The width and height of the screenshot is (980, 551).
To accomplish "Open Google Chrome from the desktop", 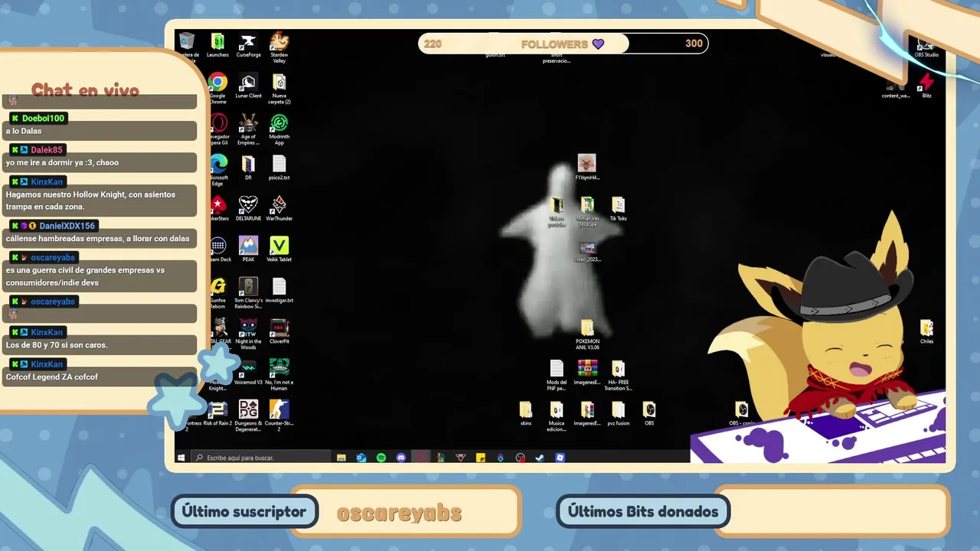I will [x=217, y=89].
